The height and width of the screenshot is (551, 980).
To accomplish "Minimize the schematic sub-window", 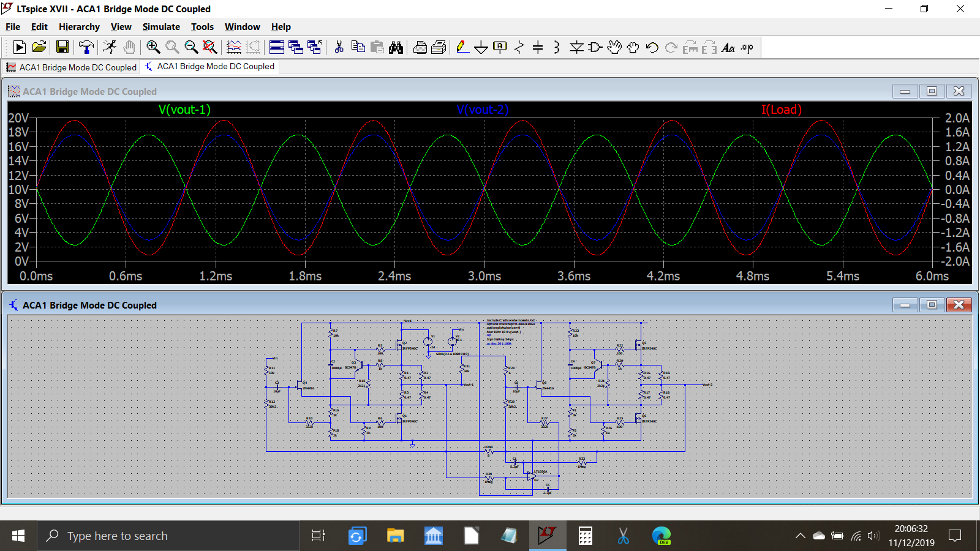I will tap(905, 305).
